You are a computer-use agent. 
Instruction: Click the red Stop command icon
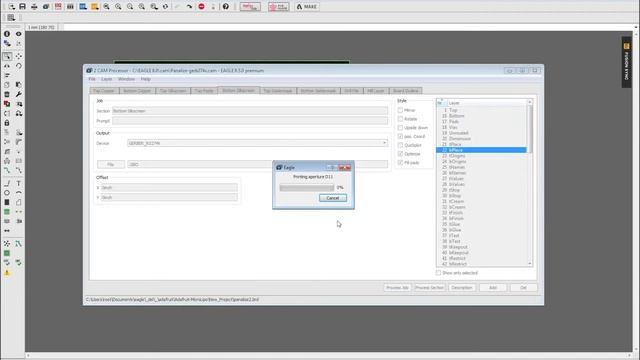pyautogui.click(x=201, y=7)
